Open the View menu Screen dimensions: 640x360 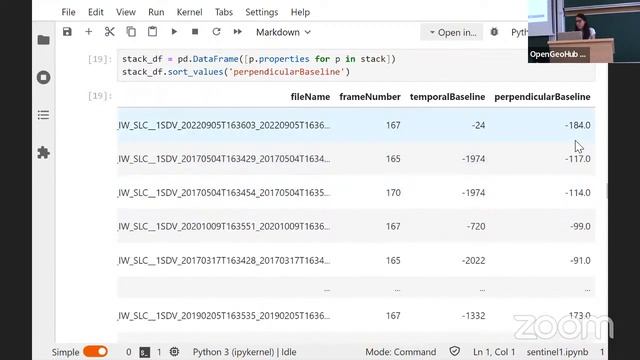click(126, 12)
